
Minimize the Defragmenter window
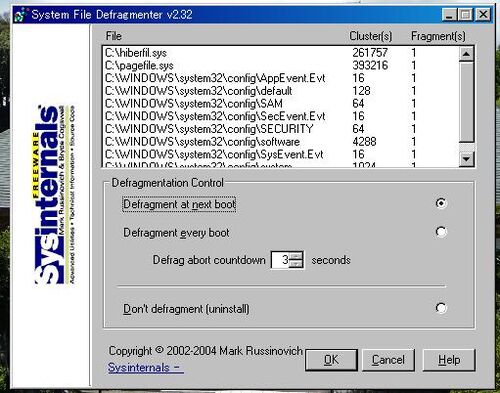tap(449, 15)
